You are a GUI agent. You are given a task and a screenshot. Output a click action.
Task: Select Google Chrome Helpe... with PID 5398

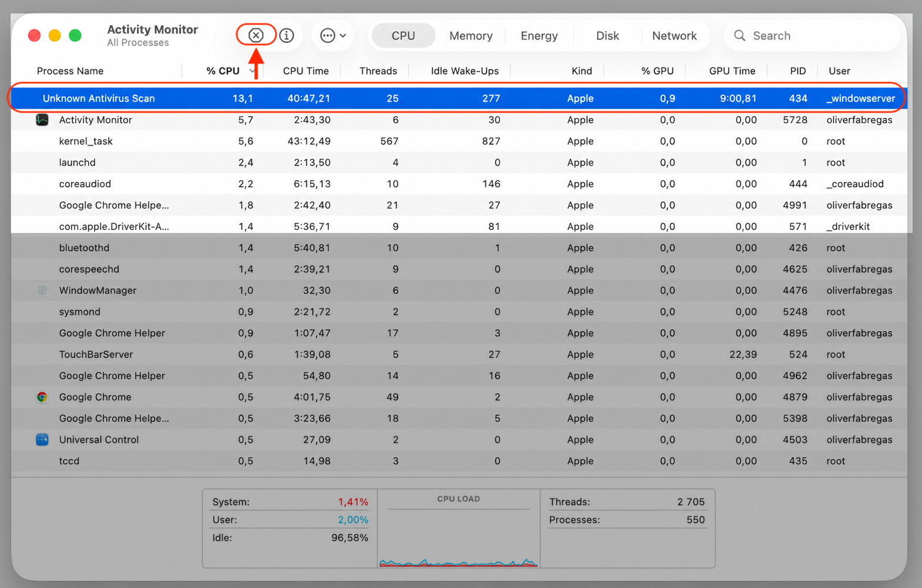459,418
